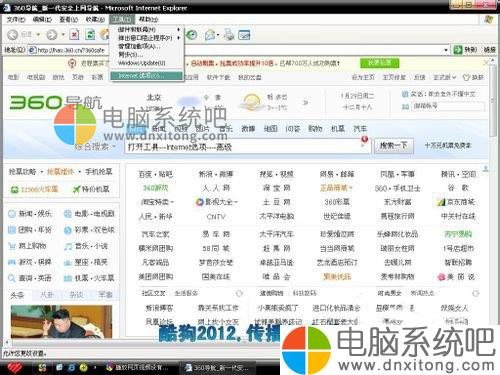The height and width of the screenshot is (375, 500).
Task: Click the red badge icon in search box
Action: click(x=364, y=139)
